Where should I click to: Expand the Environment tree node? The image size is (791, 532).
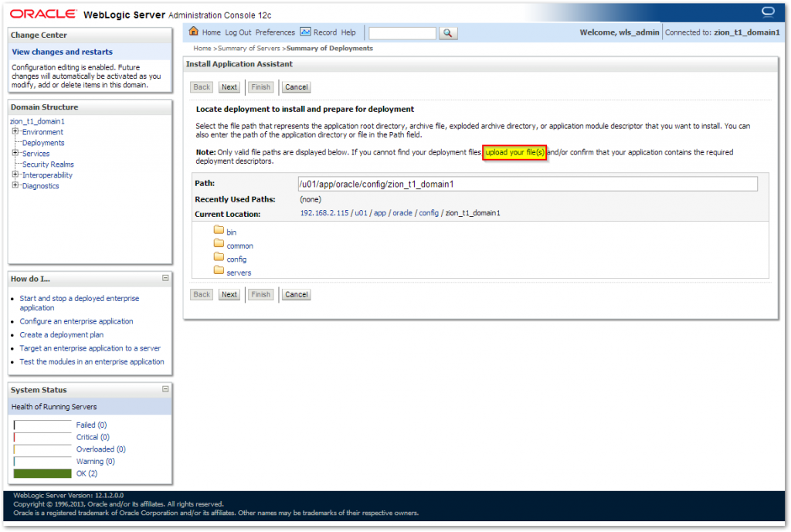click(15, 132)
